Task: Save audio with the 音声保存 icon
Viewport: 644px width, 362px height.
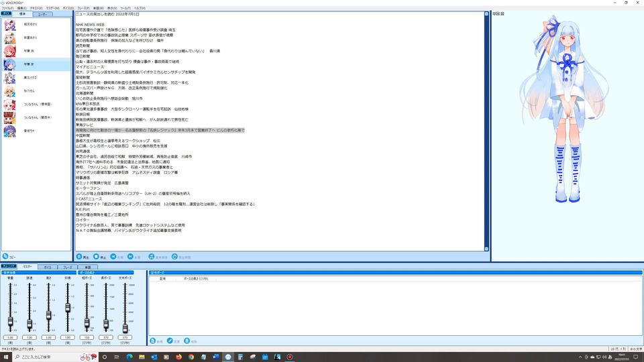Action: 151,257
